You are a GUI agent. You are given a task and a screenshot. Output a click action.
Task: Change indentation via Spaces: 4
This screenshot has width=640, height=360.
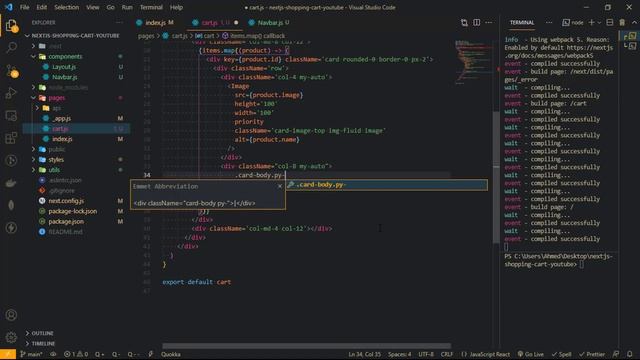400,354
